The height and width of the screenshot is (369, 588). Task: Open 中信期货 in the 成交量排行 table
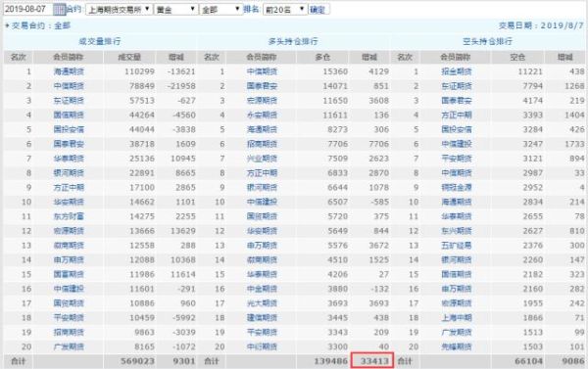pyautogui.click(x=69, y=86)
